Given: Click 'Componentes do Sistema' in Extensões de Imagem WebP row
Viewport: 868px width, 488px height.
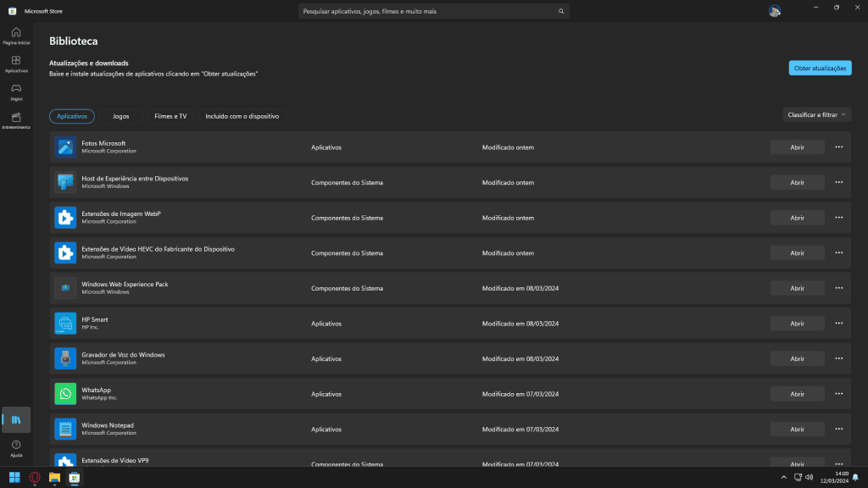Looking at the screenshot, I should [347, 218].
